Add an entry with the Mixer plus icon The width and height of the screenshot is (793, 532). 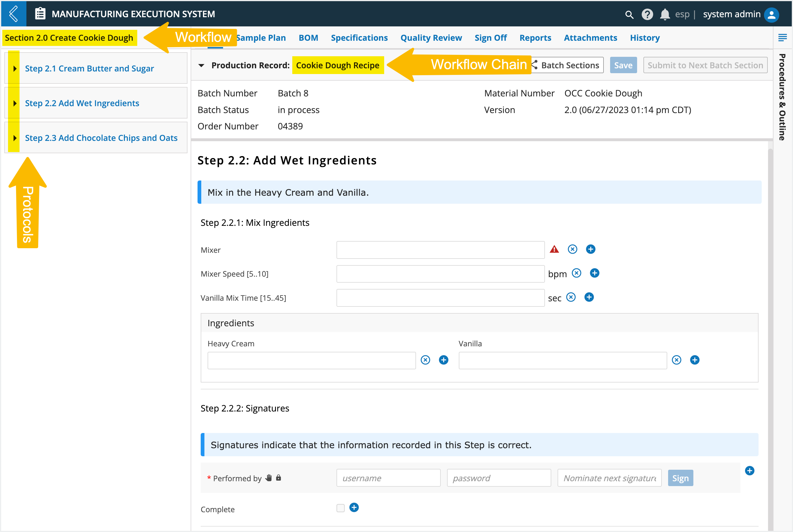click(x=591, y=249)
